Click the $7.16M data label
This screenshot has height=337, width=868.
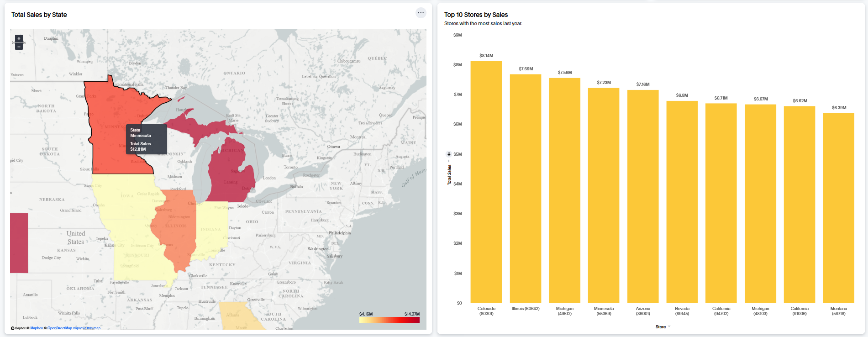point(643,84)
